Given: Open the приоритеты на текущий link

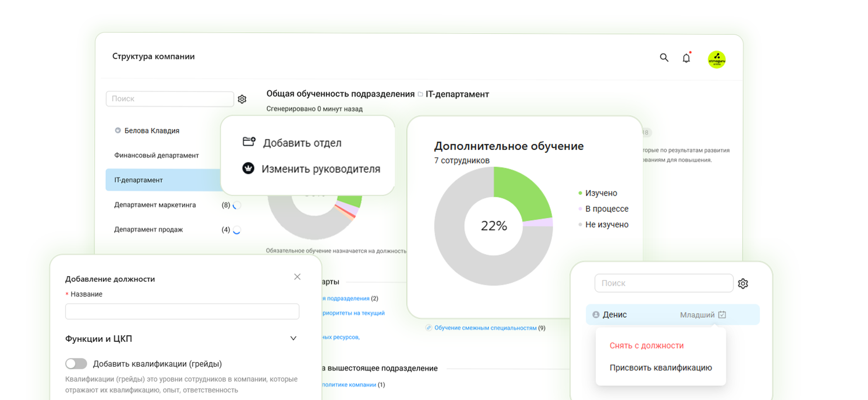Looking at the screenshot, I should pyautogui.click(x=353, y=313).
